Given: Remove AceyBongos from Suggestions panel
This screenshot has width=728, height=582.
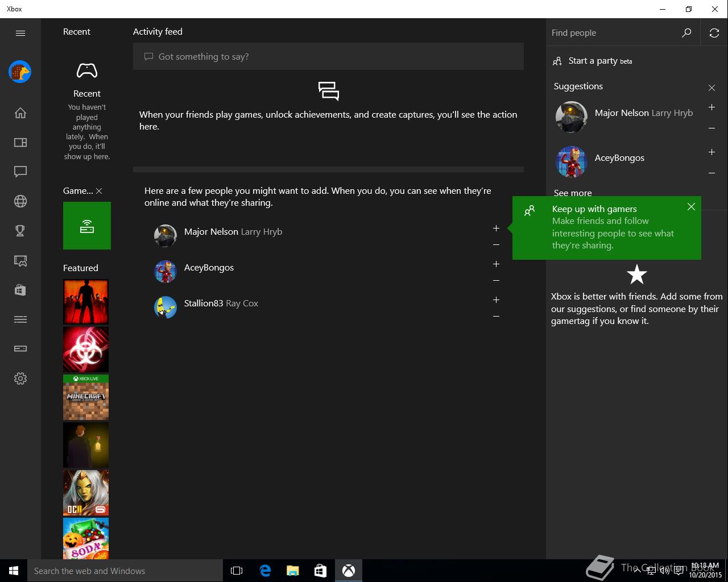Looking at the screenshot, I should point(712,173).
